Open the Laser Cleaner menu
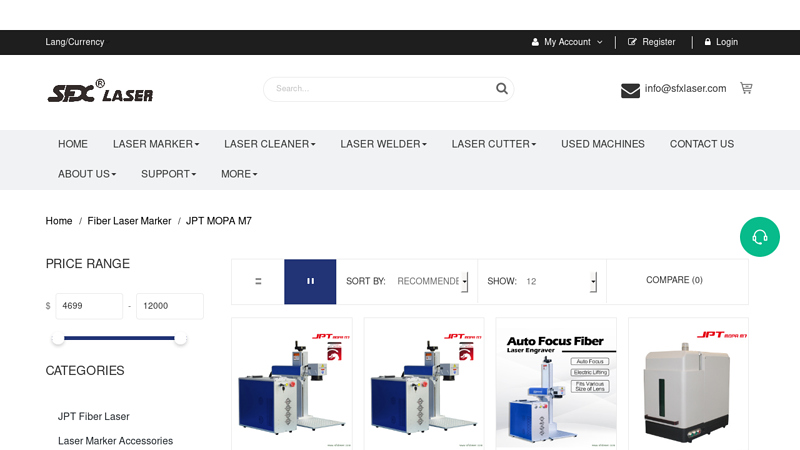 pos(270,144)
